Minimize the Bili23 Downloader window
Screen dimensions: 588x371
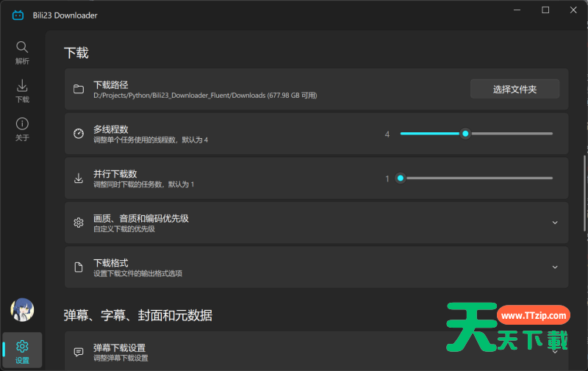(x=517, y=10)
